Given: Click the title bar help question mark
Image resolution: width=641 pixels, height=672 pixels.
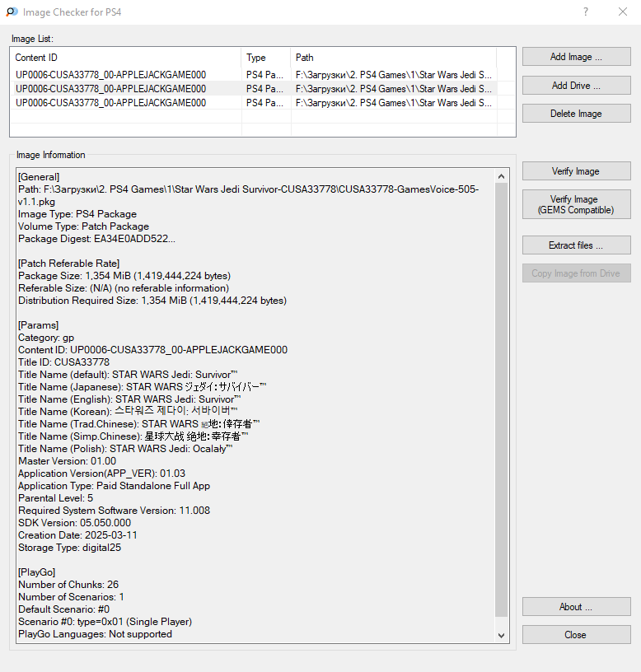Looking at the screenshot, I should (586, 12).
